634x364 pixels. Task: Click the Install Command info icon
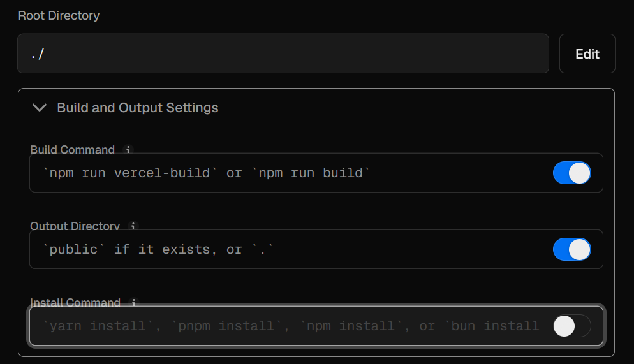coord(133,303)
